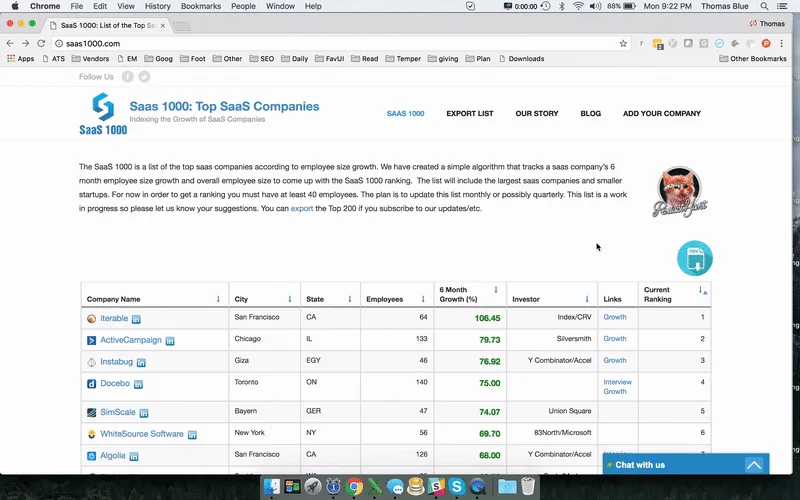
Task: Open iterable's LinkedIn icon
Action: (136, 319)
